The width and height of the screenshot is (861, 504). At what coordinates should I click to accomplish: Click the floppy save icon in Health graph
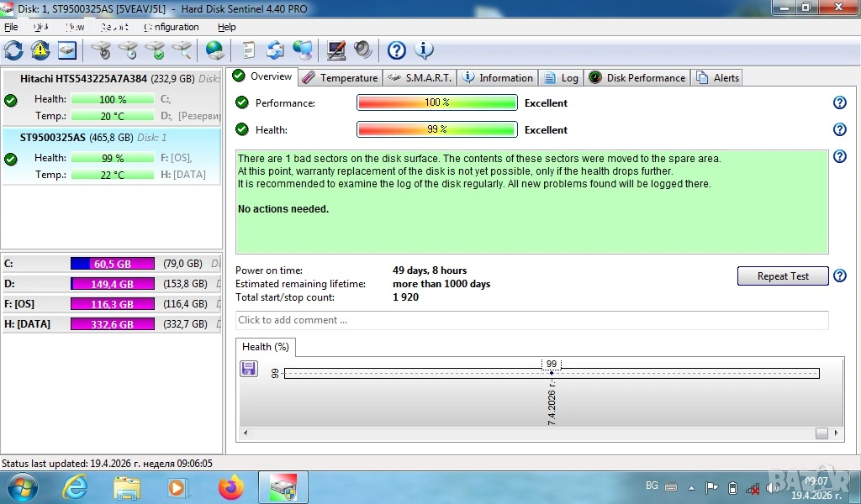(249, 369)
